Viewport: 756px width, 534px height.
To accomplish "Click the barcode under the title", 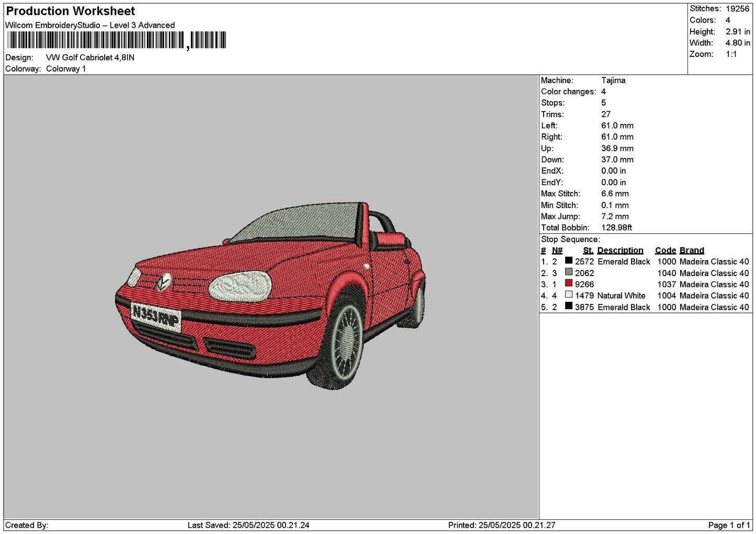I will 116,40.
